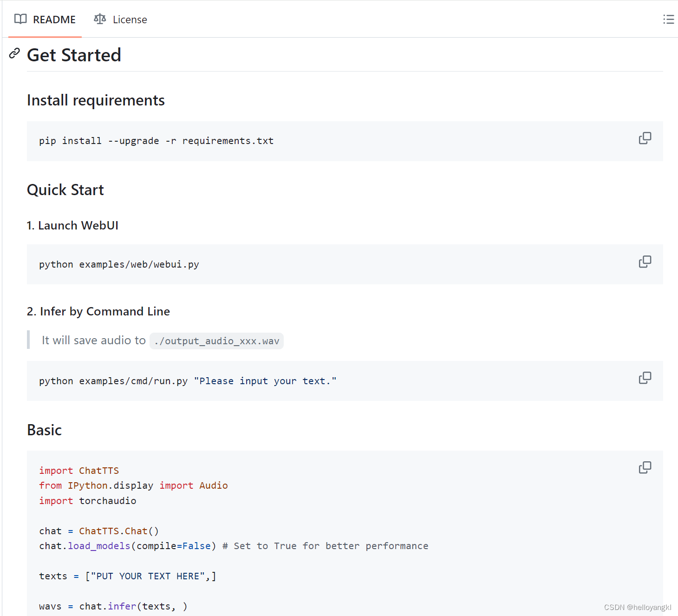The image size is (678, 616).
Task: Click the 'Please input your text.' string
Action: pos(265,381)
